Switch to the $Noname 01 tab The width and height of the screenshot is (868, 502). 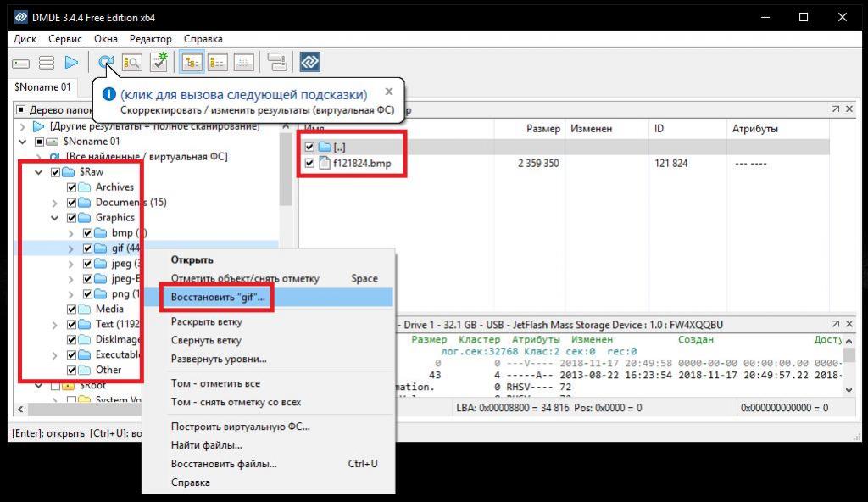click(x=42, y=87)
